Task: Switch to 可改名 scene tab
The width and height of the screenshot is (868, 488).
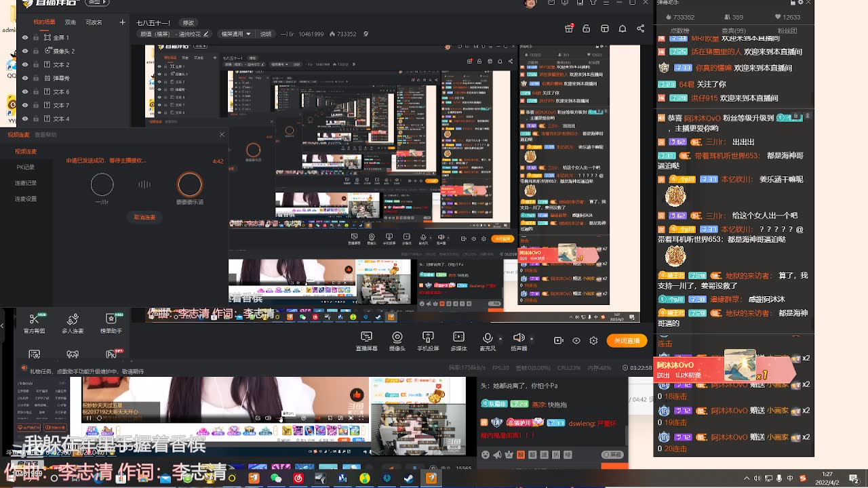Action: 94,22
